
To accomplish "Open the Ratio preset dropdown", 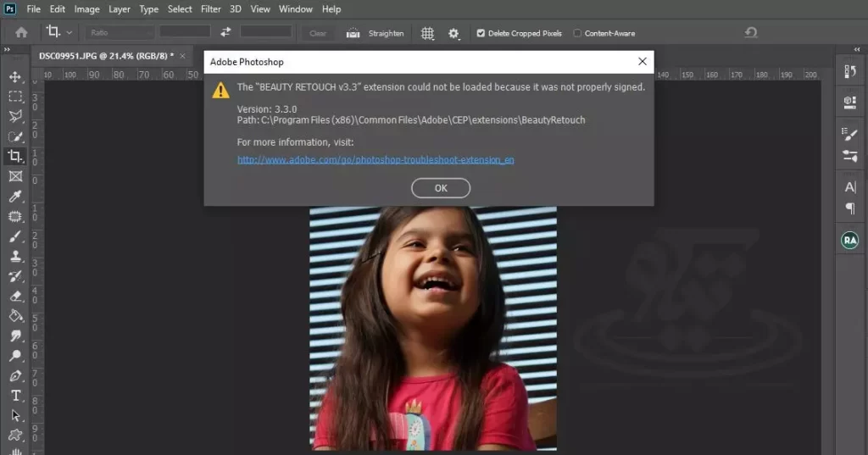I will pyautogui.click(x=120, y=32).
